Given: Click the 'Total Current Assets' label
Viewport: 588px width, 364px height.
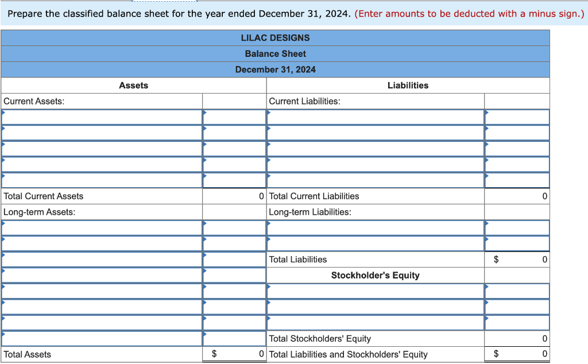Looking at the screenshot, I should (44, 196).
